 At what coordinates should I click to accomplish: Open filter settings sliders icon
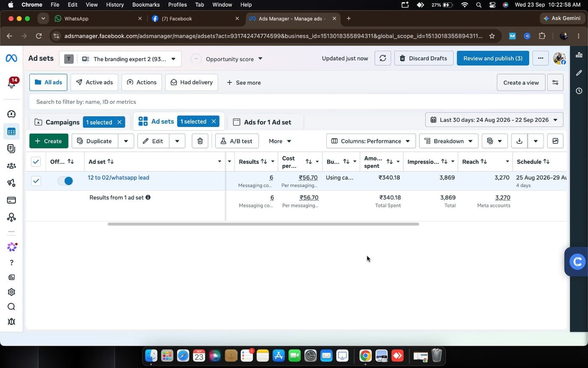pyautogui.click(x=555, y=82)
